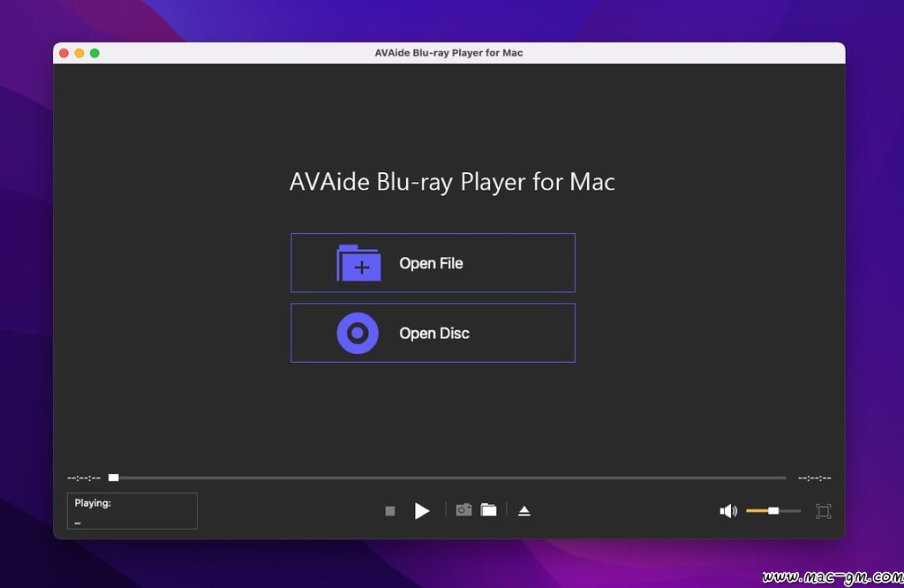The image size is (904, 588).
Task: Click the playback progress bar
Action: point(448,478)
